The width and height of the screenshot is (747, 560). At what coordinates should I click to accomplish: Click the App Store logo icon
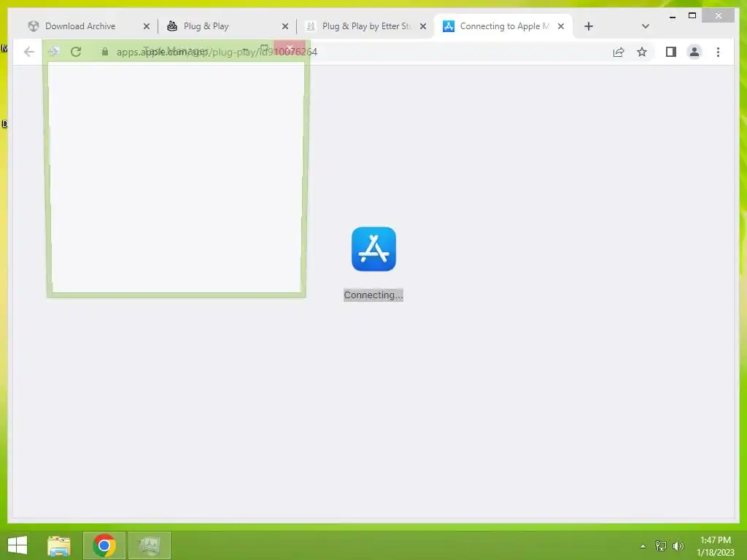373,249
